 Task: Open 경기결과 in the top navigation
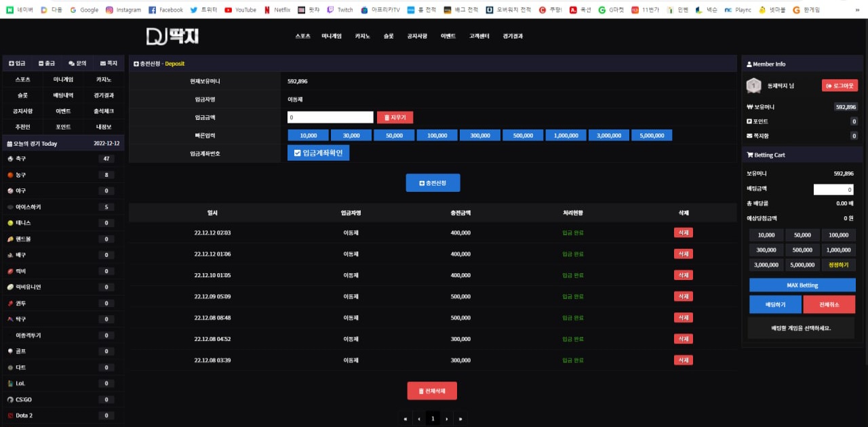pos(513,36)
